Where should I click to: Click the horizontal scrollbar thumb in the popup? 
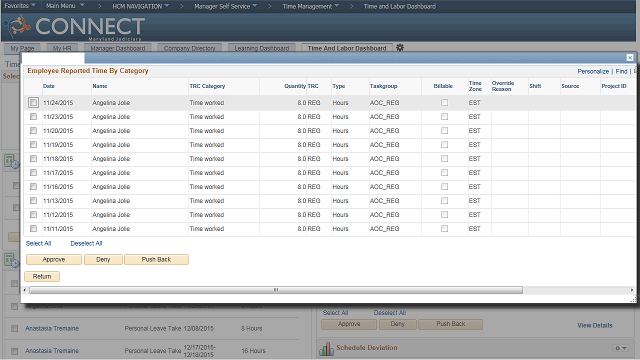tap(276, 290)
